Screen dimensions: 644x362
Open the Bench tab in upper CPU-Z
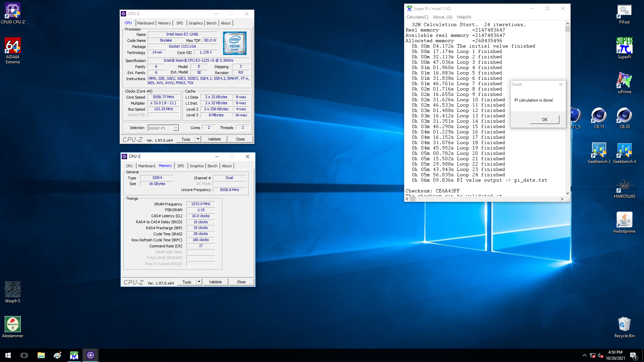tap(211, 23)
